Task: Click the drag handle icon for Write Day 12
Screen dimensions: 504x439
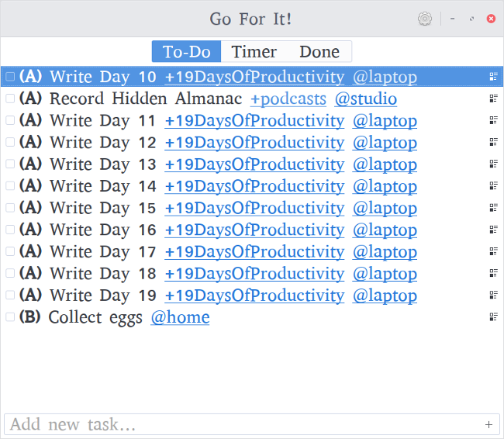Action: click(492, 143)
